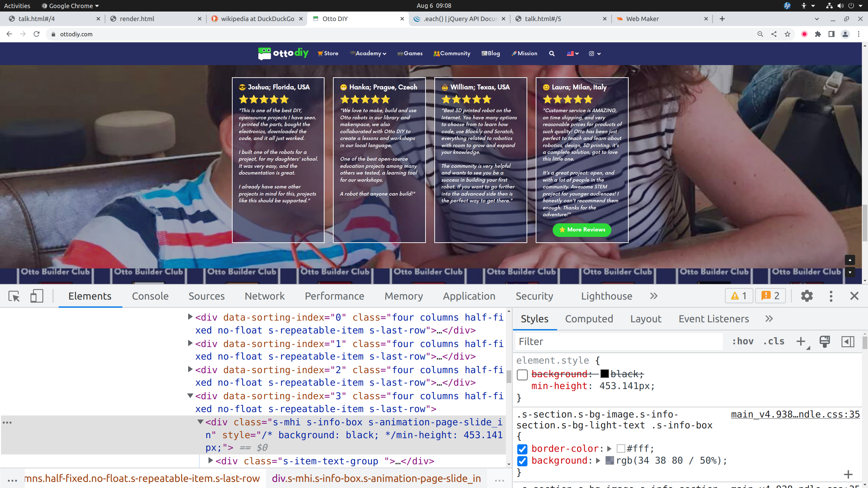Activate the inspect element picker icon

[14, 296]
